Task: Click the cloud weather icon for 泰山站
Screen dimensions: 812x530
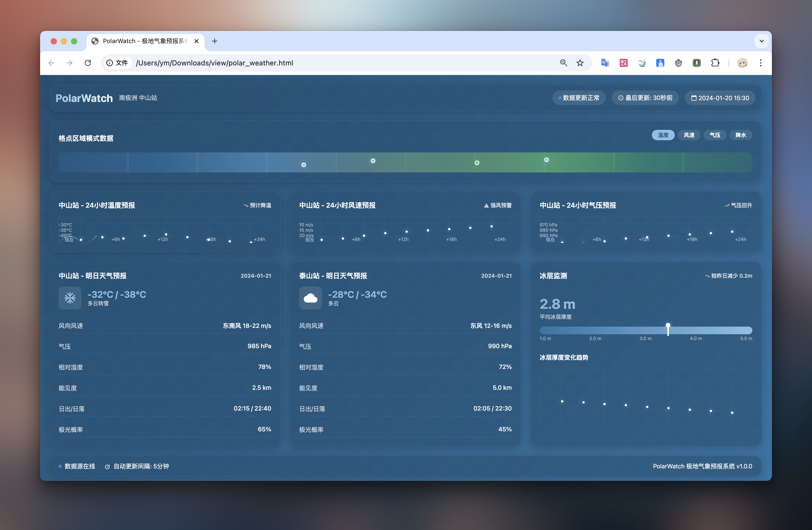Action: 310,298
